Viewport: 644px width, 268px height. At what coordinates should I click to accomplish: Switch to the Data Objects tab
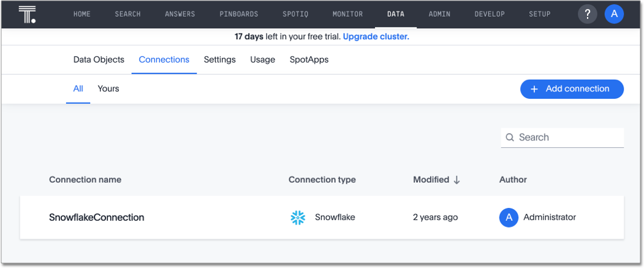coord(99,59)
